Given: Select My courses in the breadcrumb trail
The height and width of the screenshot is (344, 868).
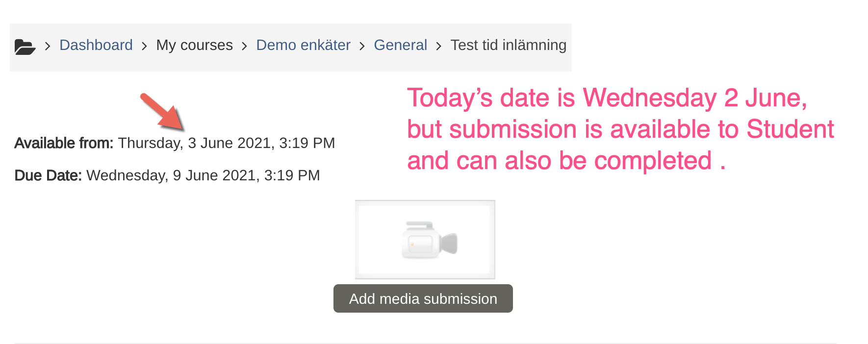Looking at the screenshot, I should point(194,45).
